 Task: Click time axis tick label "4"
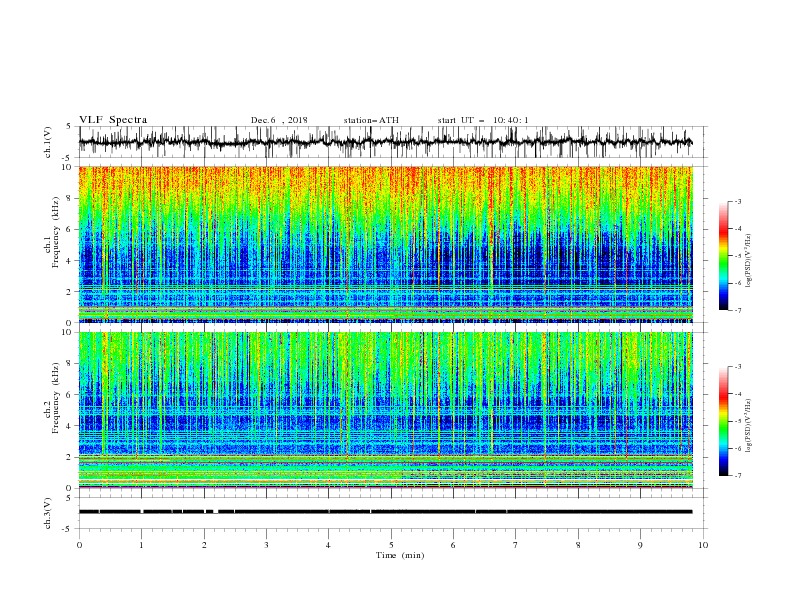[x=328, y=545]
